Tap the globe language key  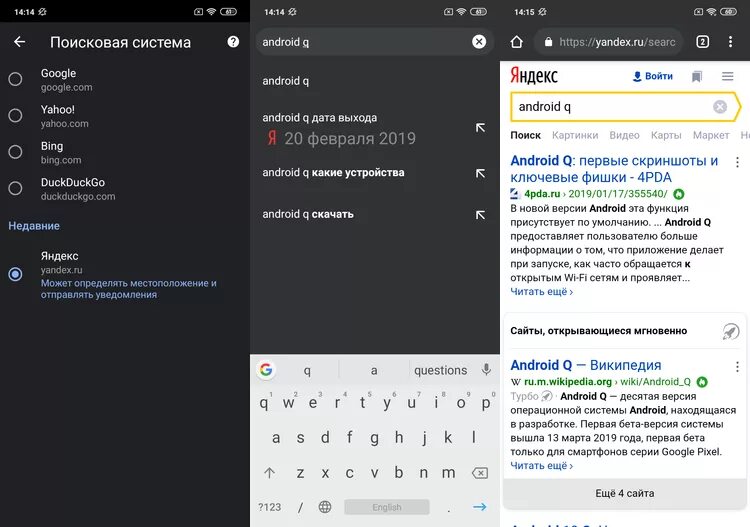tap(325, 507)
